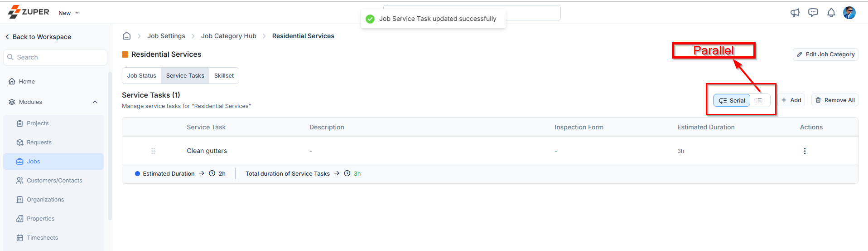Open the Customers/Contacts module
Image resolution: width=868 pixels, height=251 pixels.
click(x=53, y=181)
